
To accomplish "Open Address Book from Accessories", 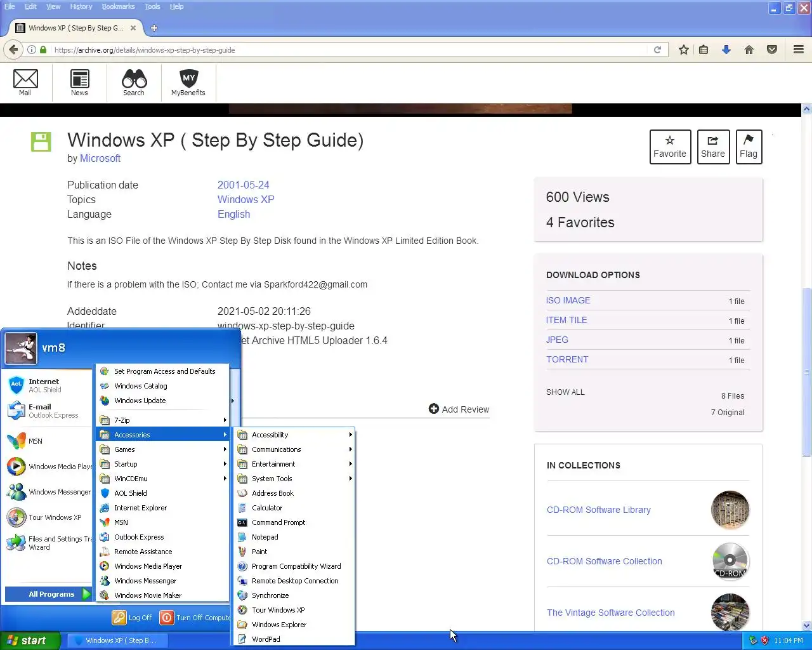I will pyautogui.click(x=294, y=493).
